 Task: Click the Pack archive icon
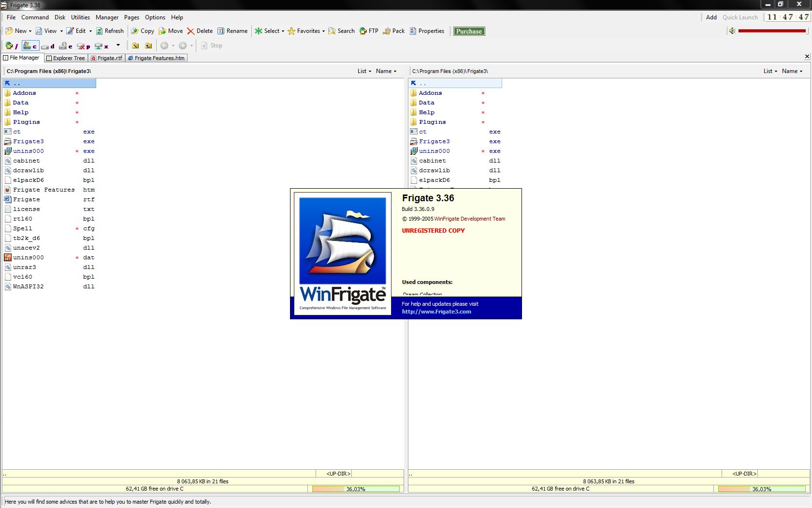pyautogui.click(x=387, y=31)
